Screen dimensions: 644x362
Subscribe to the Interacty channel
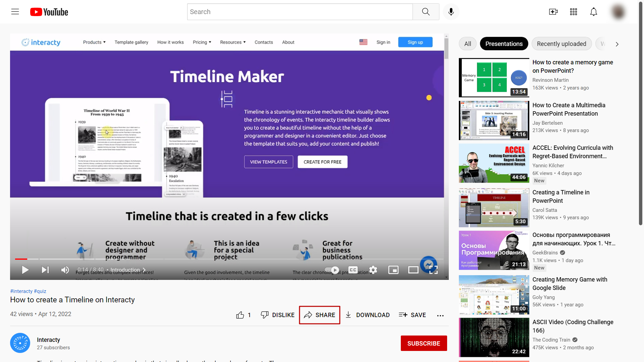[x=424, y=343]
